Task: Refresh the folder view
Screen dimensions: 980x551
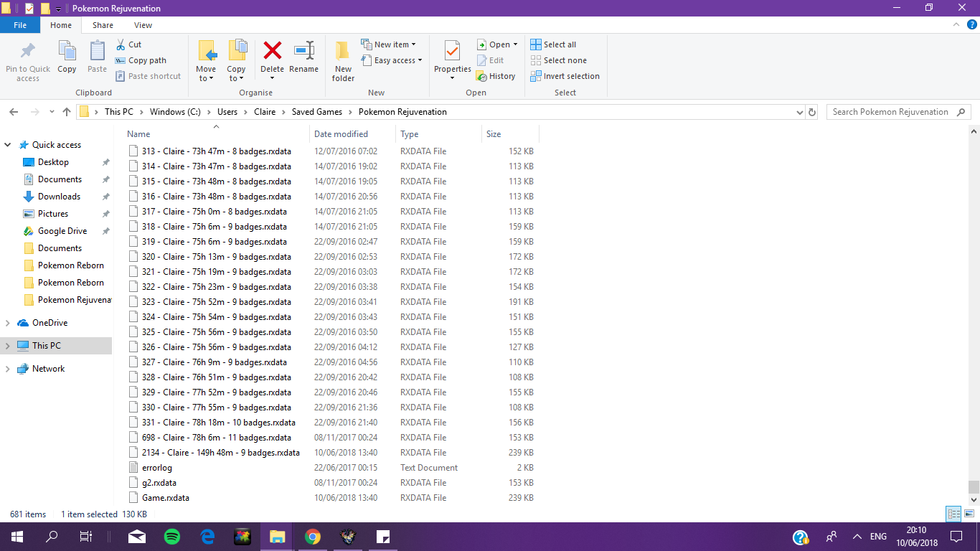Action: tap(812, 112)
